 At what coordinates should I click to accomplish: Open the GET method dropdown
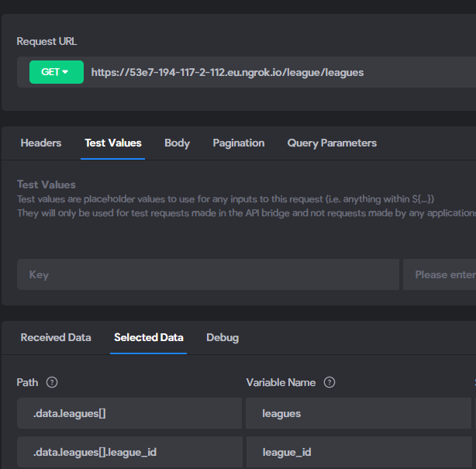57,72
